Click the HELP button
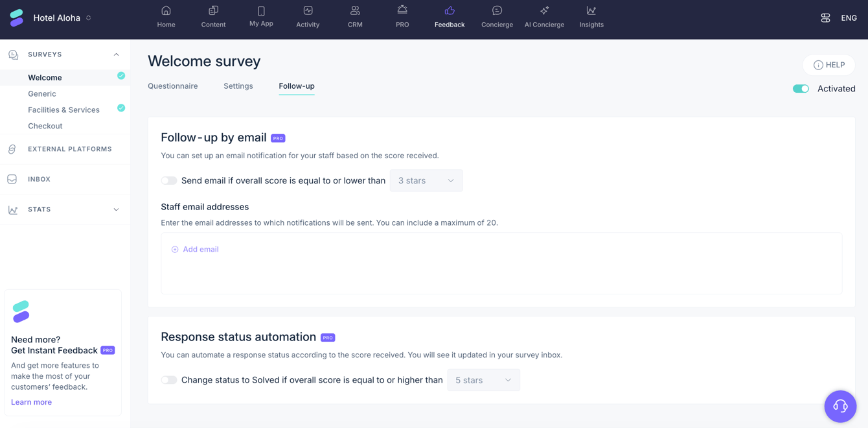 [x=829, y=65]
